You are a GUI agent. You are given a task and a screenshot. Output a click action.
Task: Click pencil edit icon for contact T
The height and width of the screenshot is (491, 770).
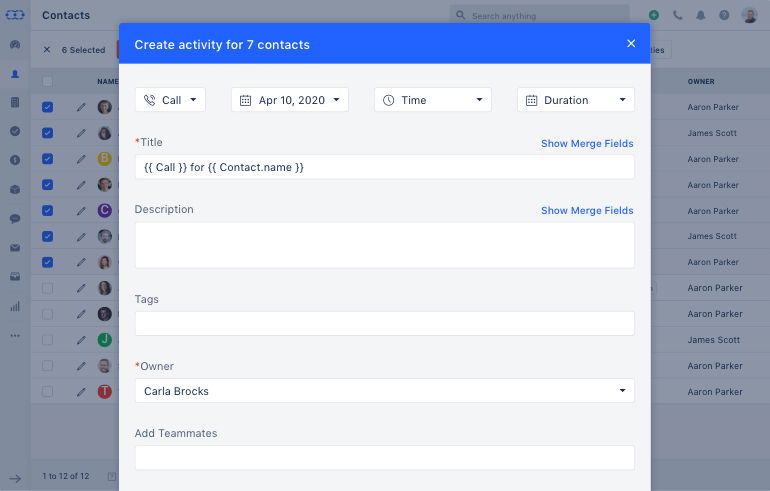pyautogui.click(x=81, y=392)
